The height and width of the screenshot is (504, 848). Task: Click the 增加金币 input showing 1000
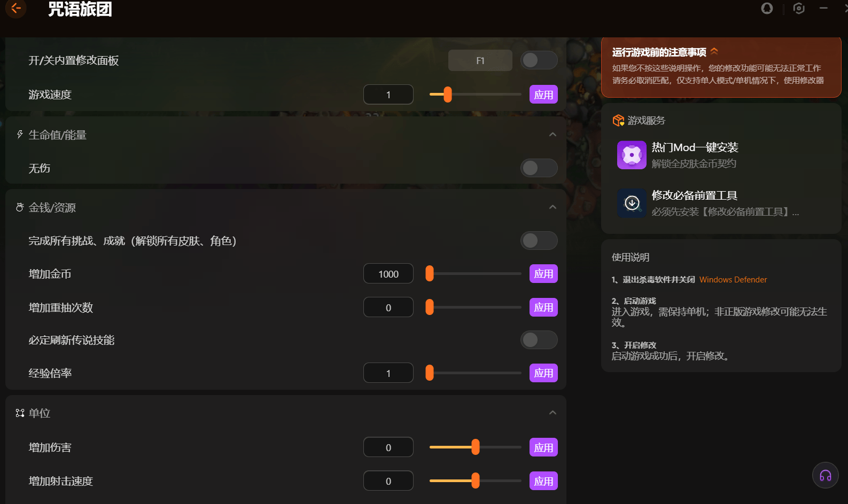point(388,274)
